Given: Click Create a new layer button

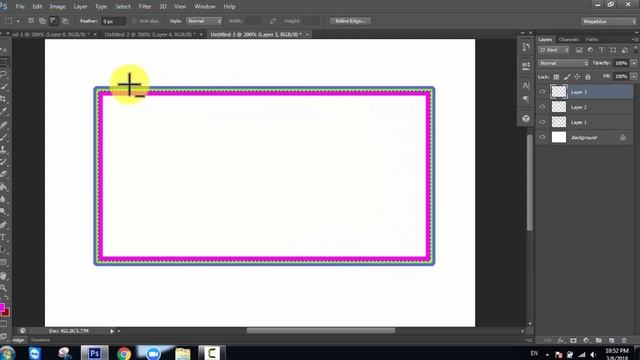Looking at the screenshot, I should (611, 340).
